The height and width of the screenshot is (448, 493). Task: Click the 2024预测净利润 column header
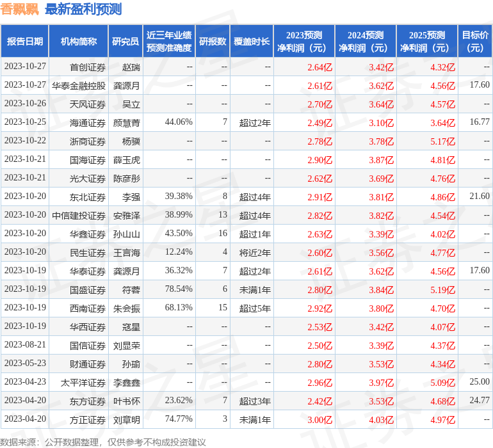[366, 41]
